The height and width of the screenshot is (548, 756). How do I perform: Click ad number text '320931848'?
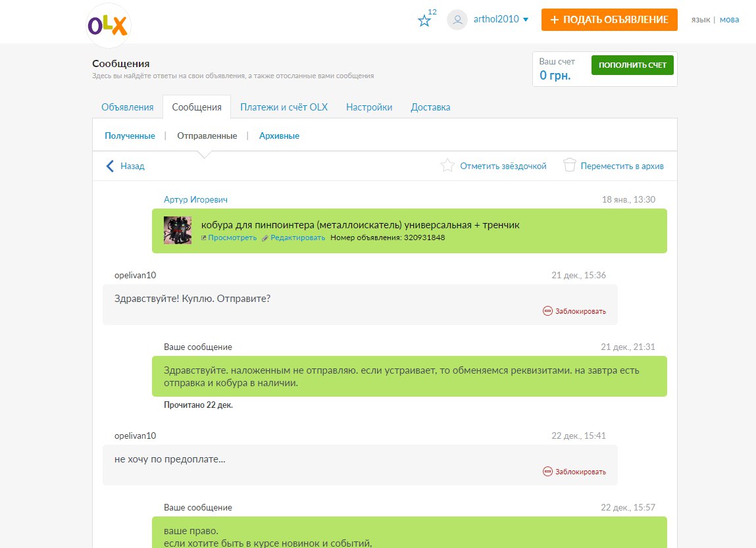coord(424,237)
